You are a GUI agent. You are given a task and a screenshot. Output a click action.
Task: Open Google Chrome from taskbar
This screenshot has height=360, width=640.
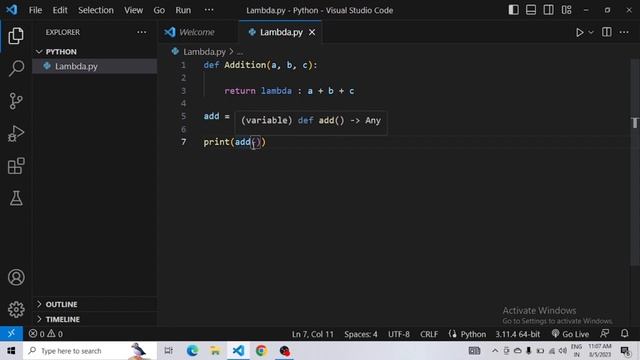point(261,351)
